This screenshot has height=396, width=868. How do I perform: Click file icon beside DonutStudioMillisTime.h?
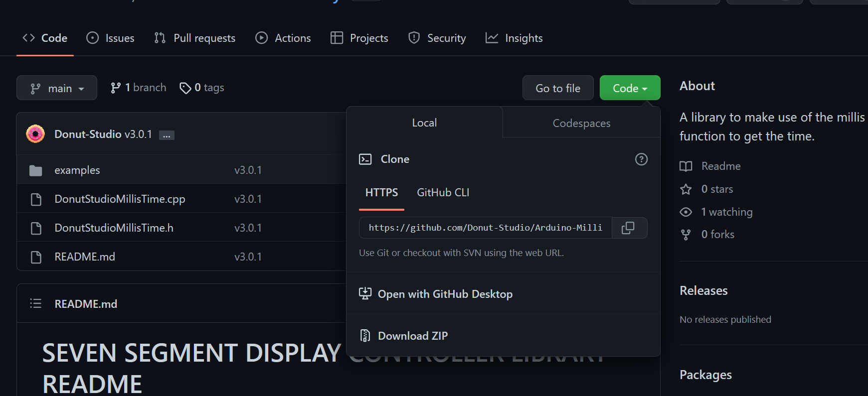point(36,228)
